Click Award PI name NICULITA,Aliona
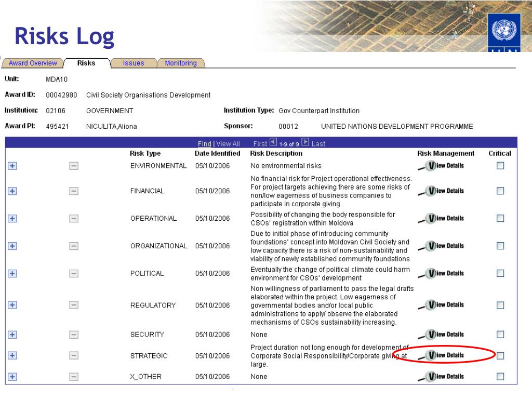 111,127
